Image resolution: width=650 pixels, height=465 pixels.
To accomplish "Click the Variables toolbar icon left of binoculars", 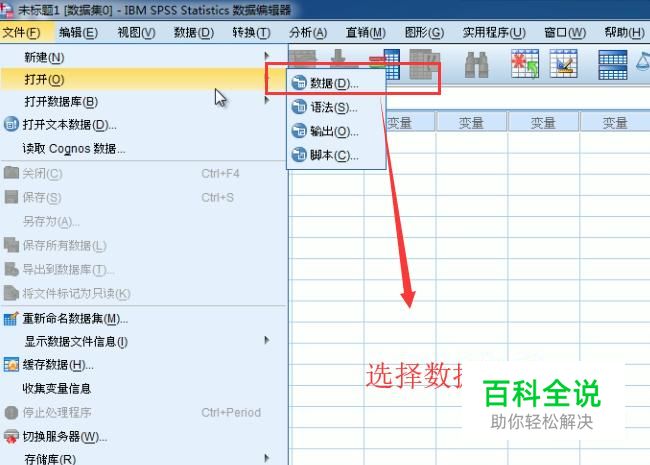I will [x=424, y=64].
